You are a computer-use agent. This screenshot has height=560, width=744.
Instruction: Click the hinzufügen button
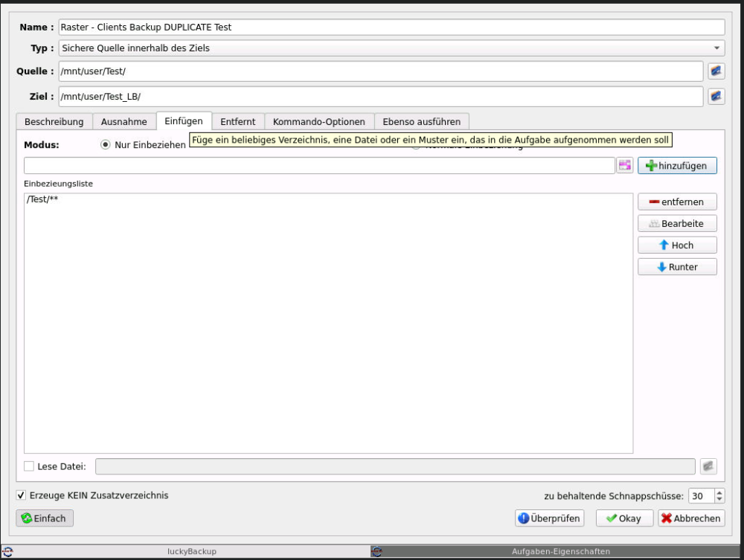tap(677, 166)
